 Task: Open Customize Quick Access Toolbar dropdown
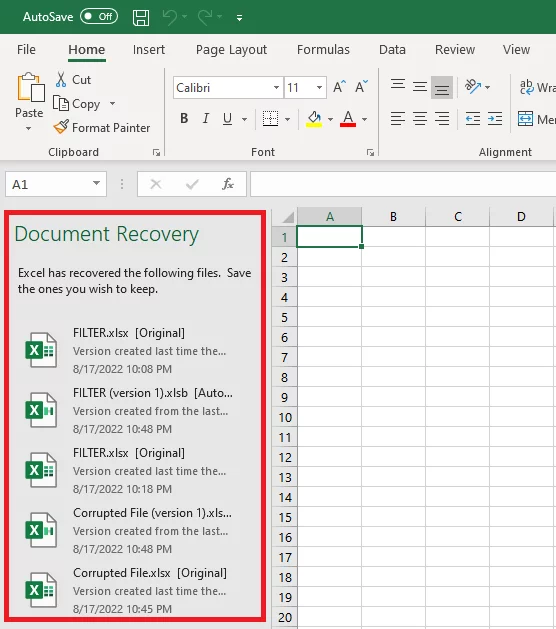tap(239, 18)
